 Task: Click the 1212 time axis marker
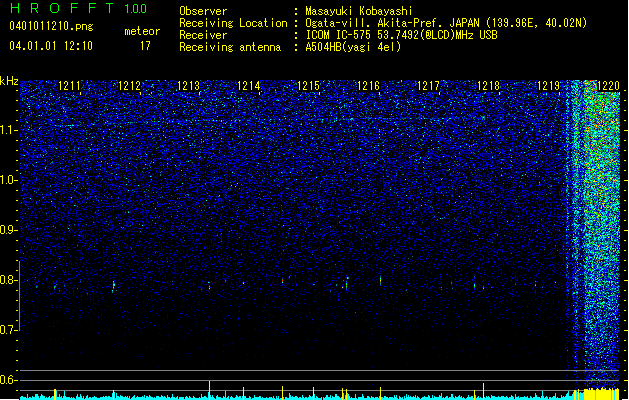[x=130, y=86]
